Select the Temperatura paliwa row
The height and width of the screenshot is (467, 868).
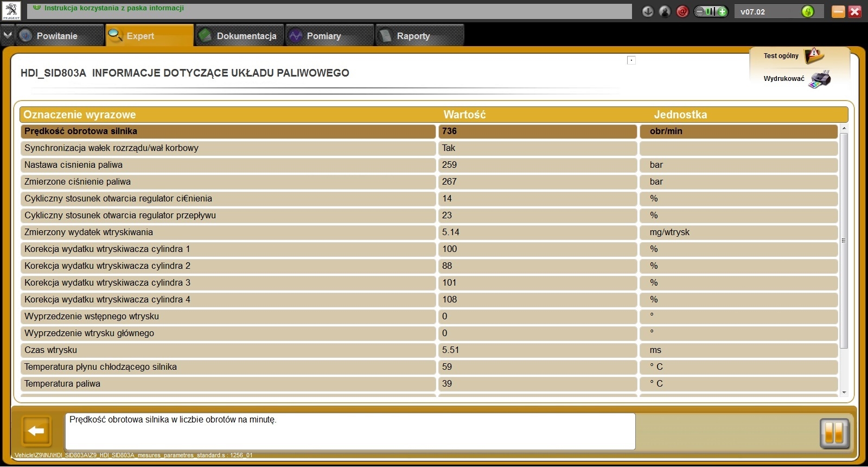tap(430, 384)
